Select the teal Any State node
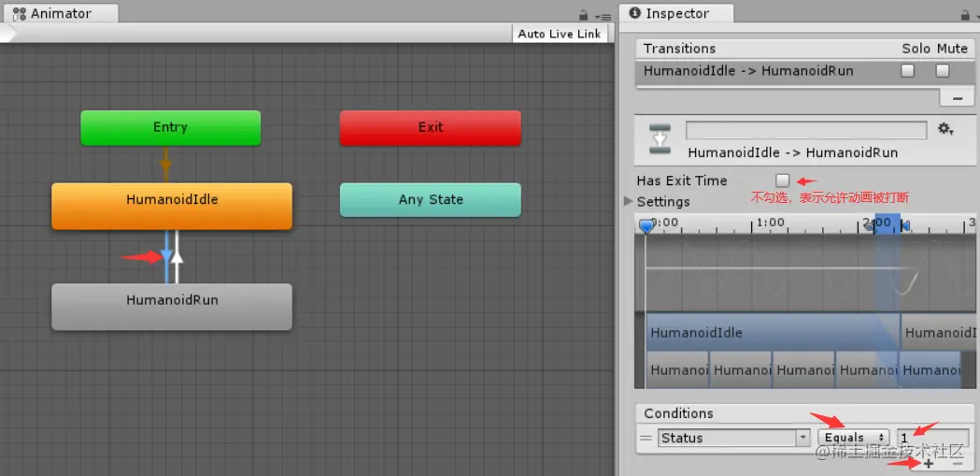Viewport: 980px width, 476px height. coord(430,200)
